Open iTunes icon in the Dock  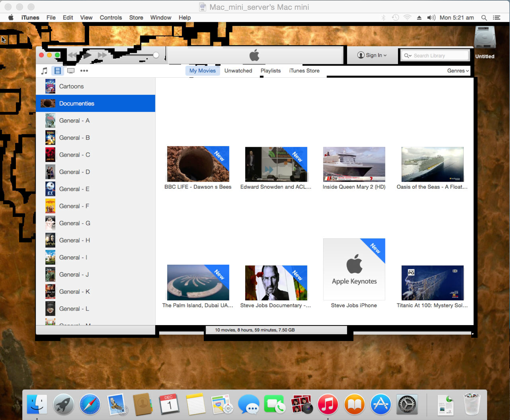(328, 405)
